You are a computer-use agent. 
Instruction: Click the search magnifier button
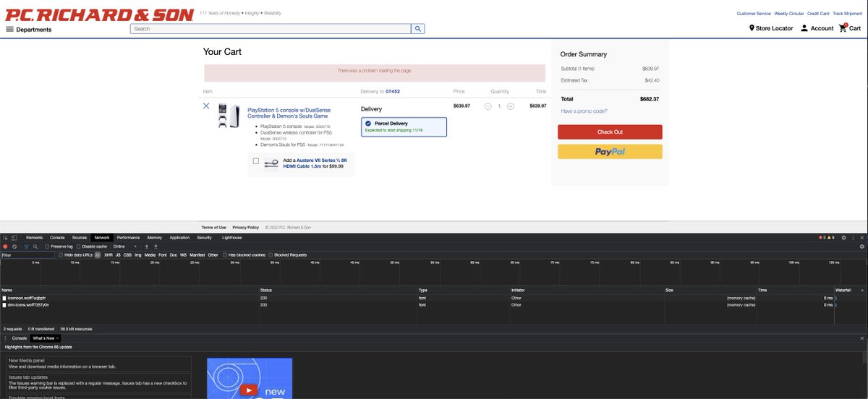[x=418, y=29]
